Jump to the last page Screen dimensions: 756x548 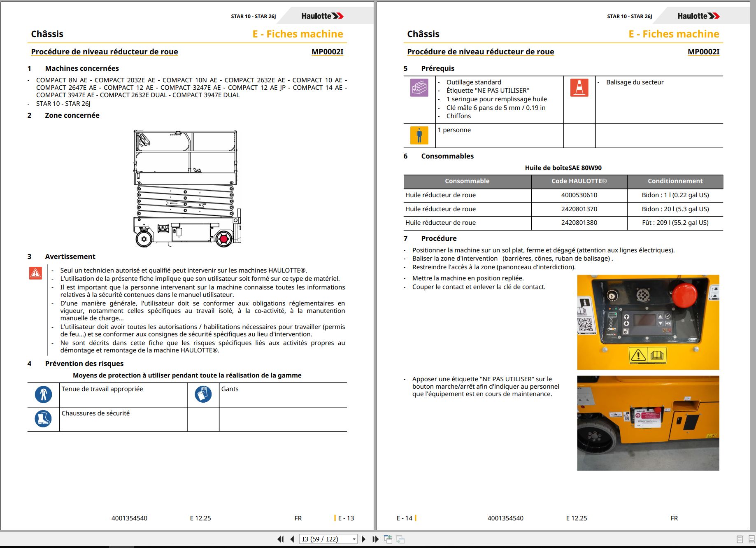[375, 539]
